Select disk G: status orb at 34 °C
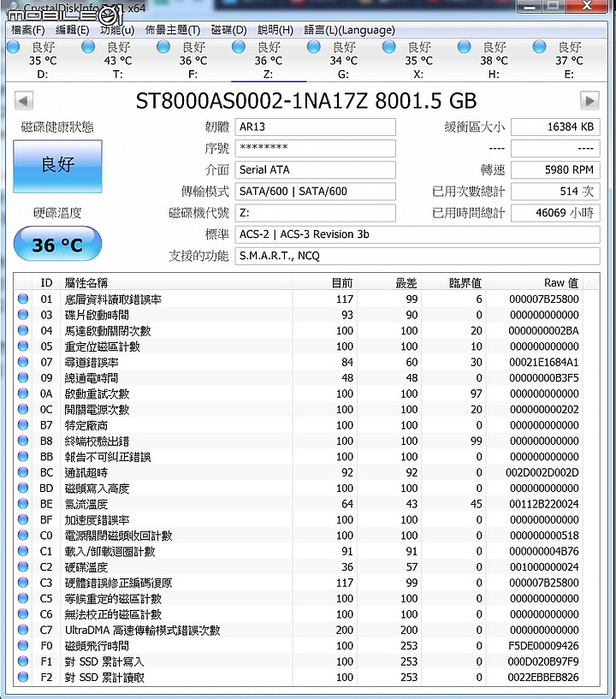Image resolution: width=616 pixels, height=699 pixels. pos(314,46)
